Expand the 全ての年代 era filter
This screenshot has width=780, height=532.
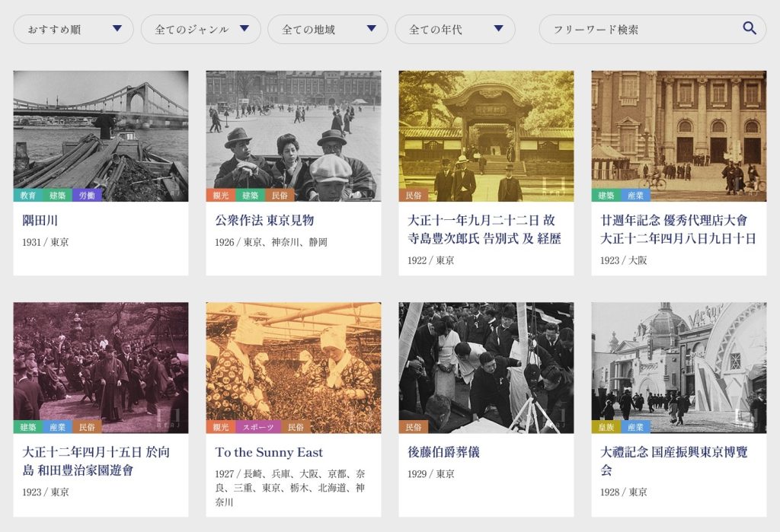(456, 30)
